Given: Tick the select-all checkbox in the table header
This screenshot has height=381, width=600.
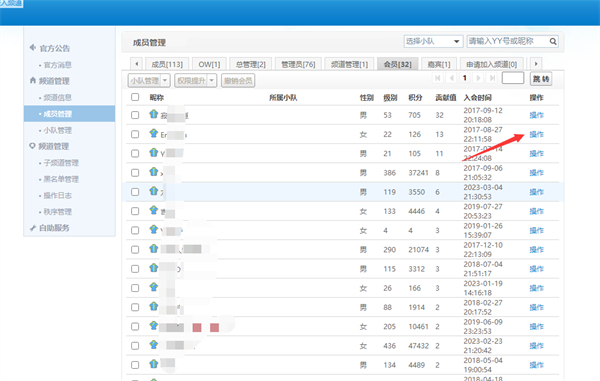Looking at the screenshot, I should pyautogui.click(x=135, y=97).
